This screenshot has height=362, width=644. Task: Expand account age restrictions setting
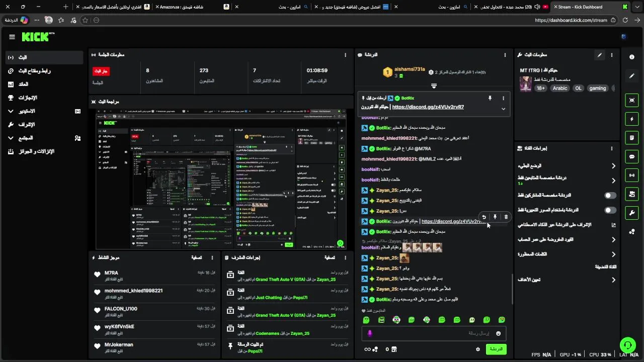(x=613, y=240)
